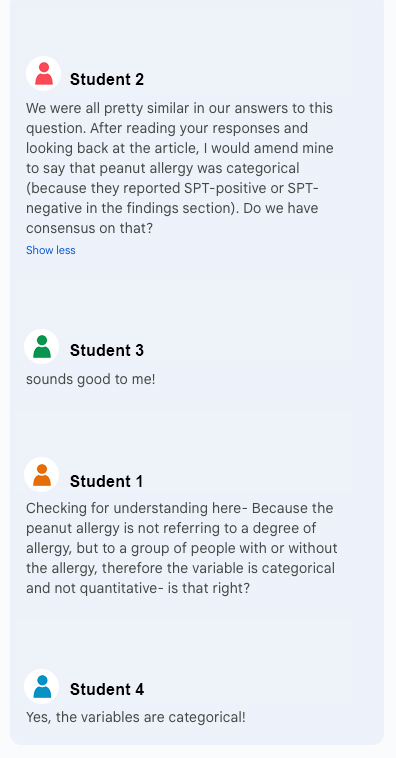Select the 'sounds good to me!' reply

[x=91, y=379]
